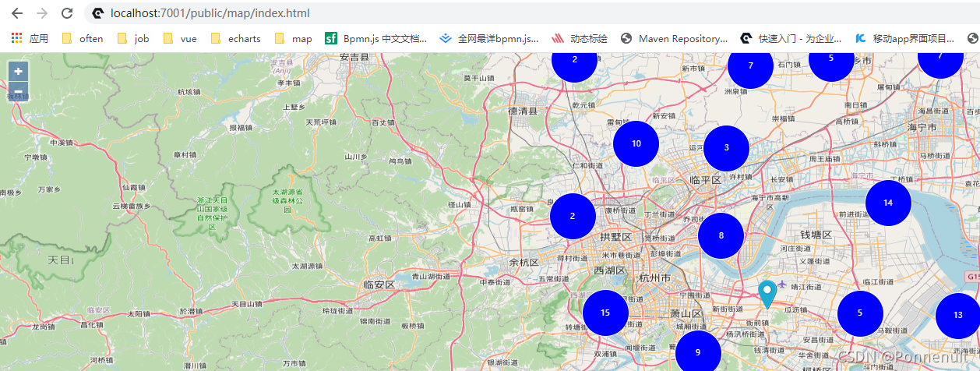Open cluster 2 beside 拱墅区

(573, 216)
